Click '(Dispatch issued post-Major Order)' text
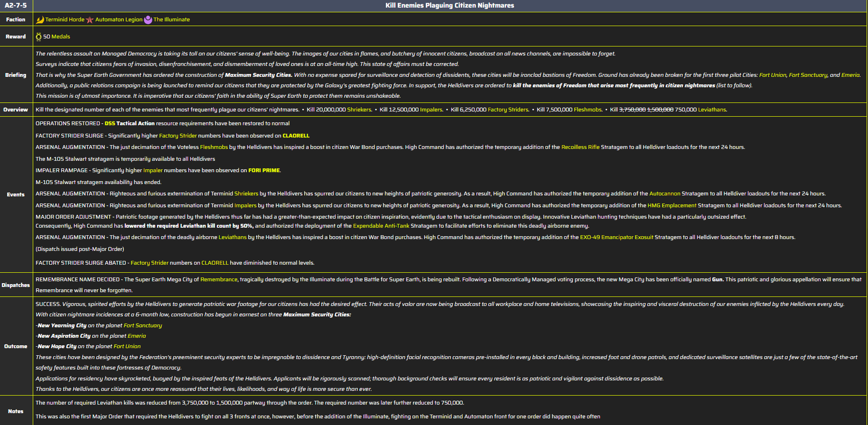This screenshot has height=425, width=868. (80, 249)
